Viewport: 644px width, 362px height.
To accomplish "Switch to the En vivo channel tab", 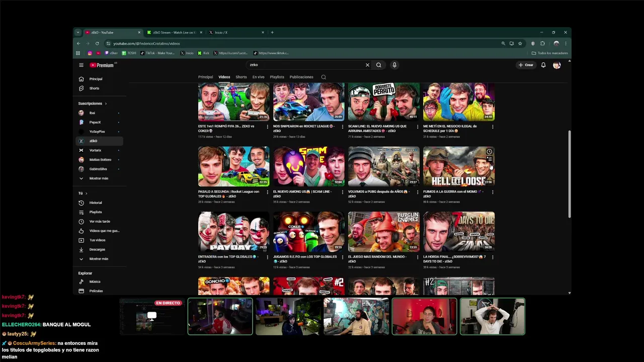I will [258, 77].
